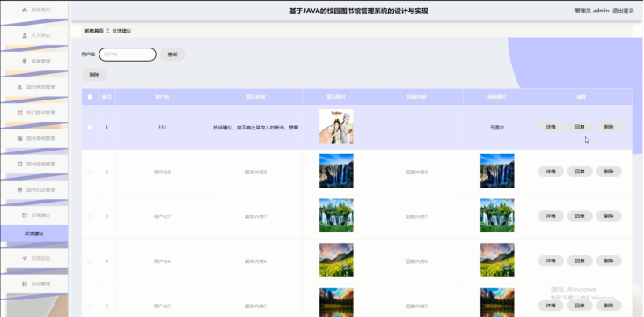The height and width of the screenshot is (317, 644).
Task: Open 留言图片 mountain lake thumbnail in row 用户名5
Action: point(336,302)
